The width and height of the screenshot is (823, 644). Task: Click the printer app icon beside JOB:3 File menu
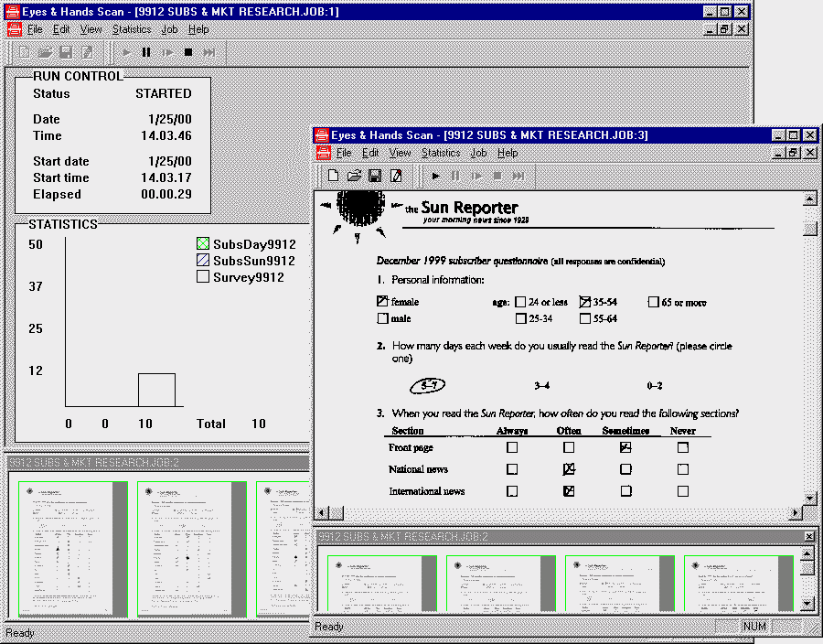pos(322,153)
